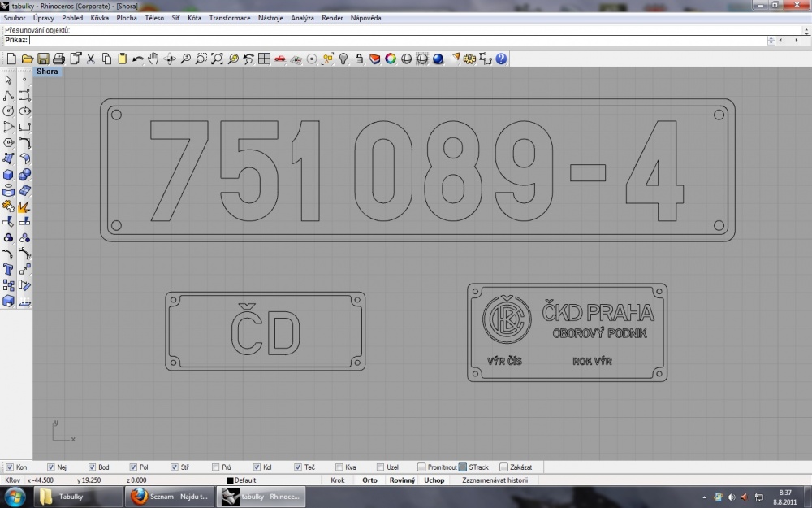Click the Default layer black swatch
This screenshot has height=508, width=812.
[x=230, y=480]
